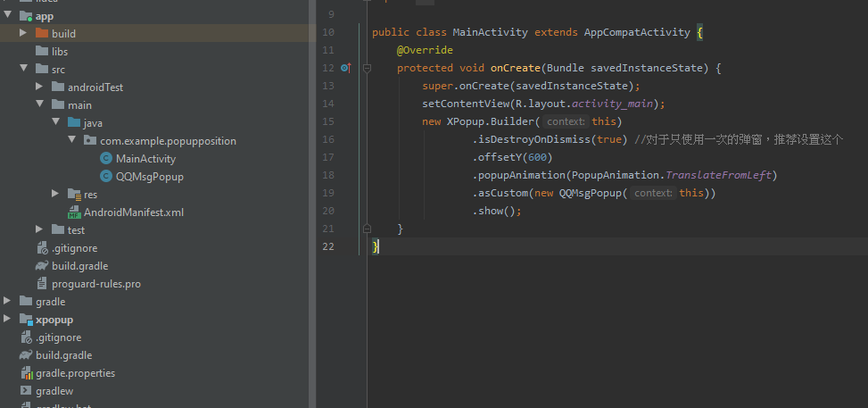This screenshot has height=408, width=868.
Task: Click the blue java source folder icon
Action: 74,122
